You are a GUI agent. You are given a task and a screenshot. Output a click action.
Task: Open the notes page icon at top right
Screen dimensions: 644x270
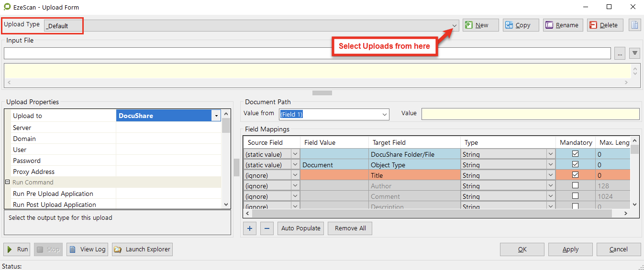click(634, 25)
